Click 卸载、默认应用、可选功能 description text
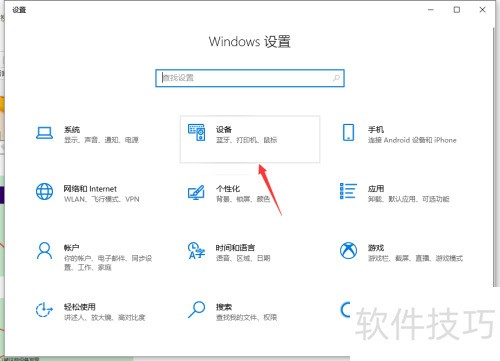500x361 pixels. pyautogui.click(x=409, y=199)
